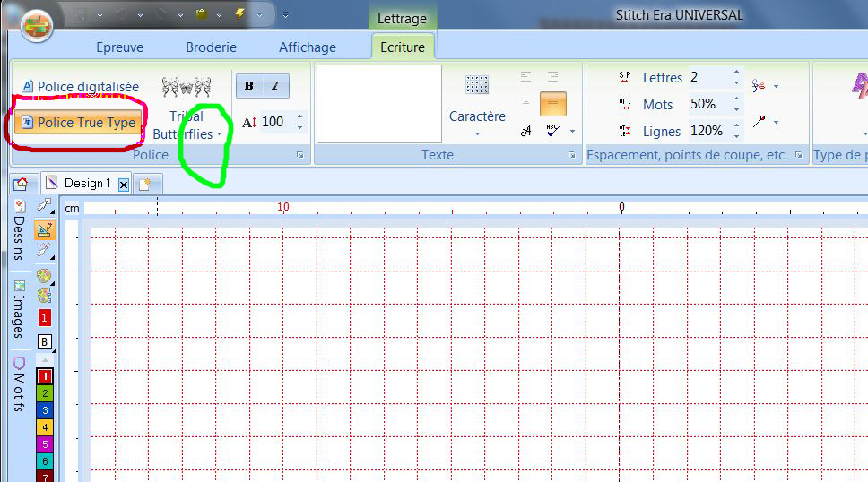Choose Police digitalisée font option

(x=80, y=87)
